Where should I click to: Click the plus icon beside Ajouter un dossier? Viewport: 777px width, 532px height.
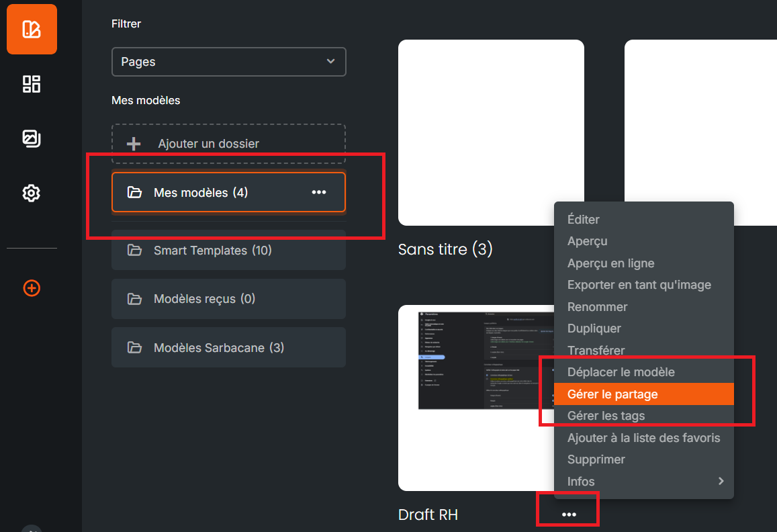coord(133,144)
